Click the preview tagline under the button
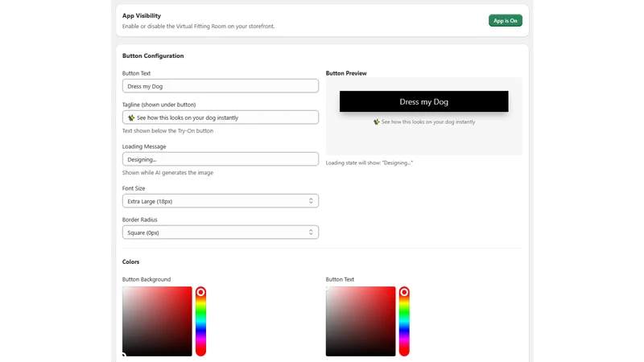Viewport: 644px width, 362px height. [x=424, y=122]
